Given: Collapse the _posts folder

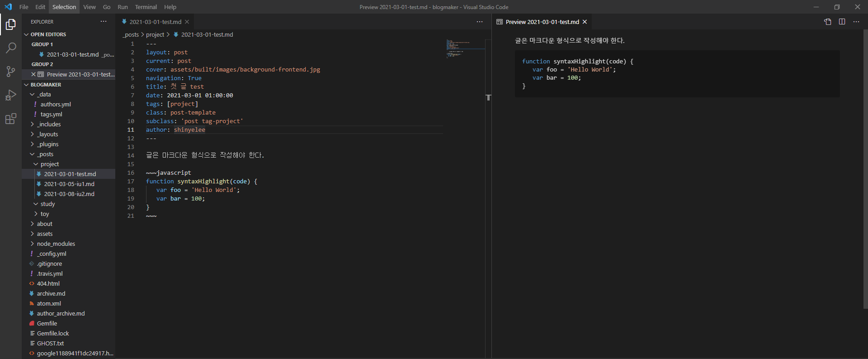Looking at the screenshot, I should 69,154.
